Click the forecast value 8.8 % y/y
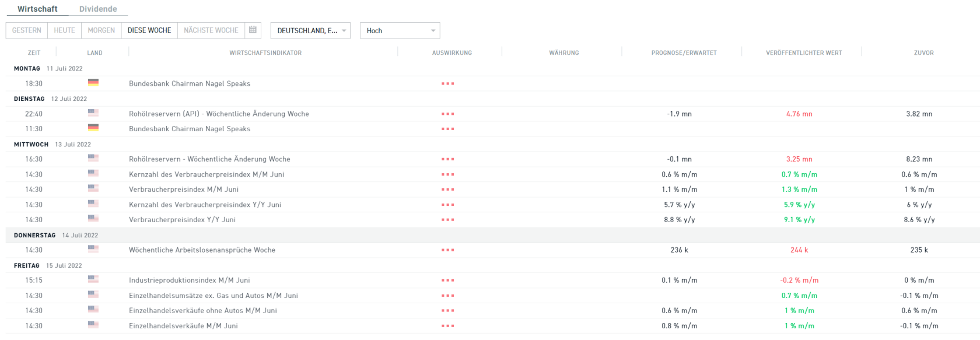 (x=680, y=220)
